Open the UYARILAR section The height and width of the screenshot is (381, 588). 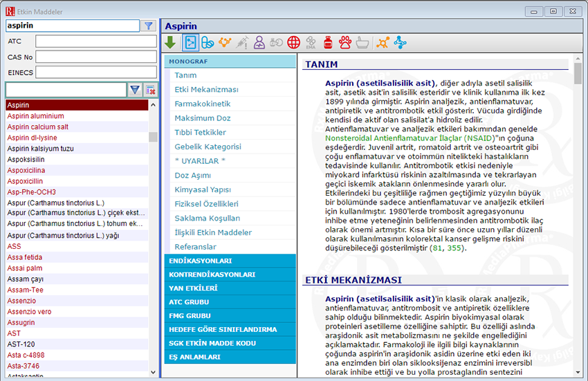click(x=200, y=161)
